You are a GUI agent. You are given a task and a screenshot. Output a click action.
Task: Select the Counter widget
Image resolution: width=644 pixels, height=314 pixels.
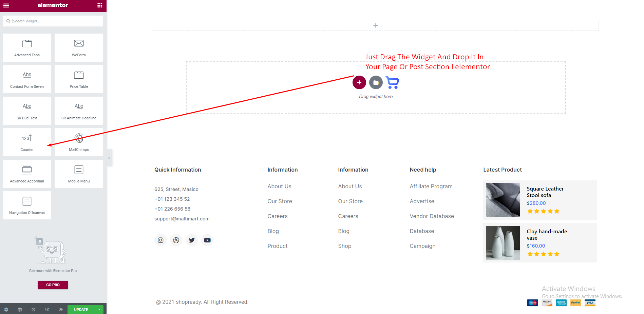27,142
